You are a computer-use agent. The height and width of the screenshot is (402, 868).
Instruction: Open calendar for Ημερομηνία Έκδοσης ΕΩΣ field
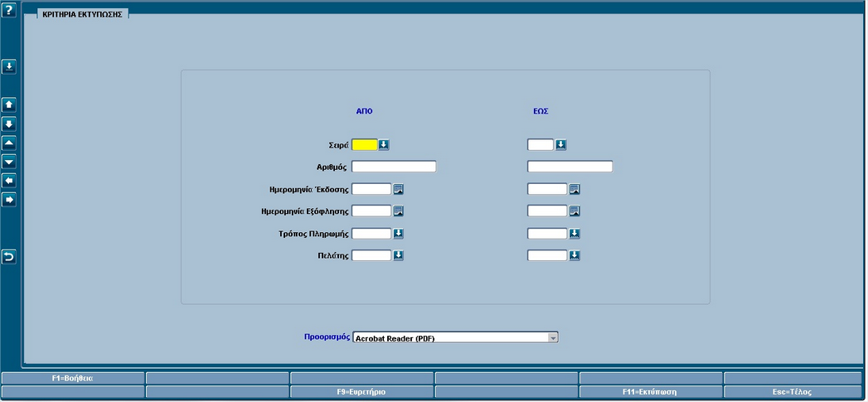tap(575, 189)
